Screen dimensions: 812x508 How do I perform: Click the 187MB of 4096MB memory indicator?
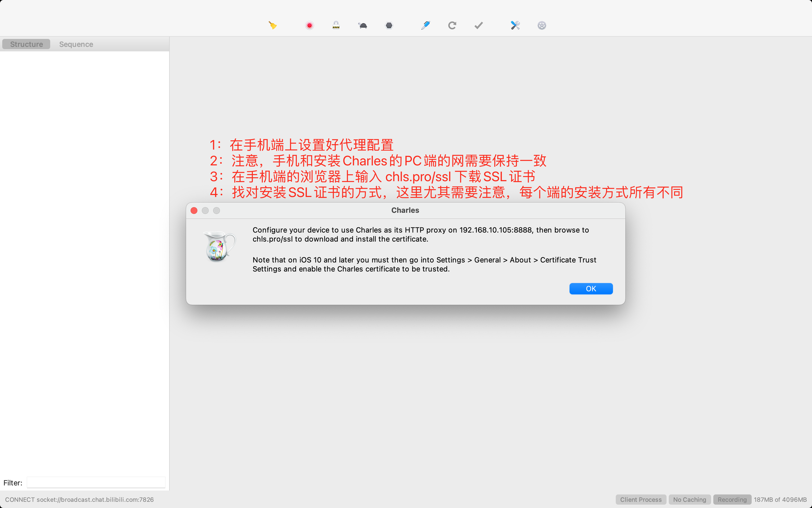780,500
